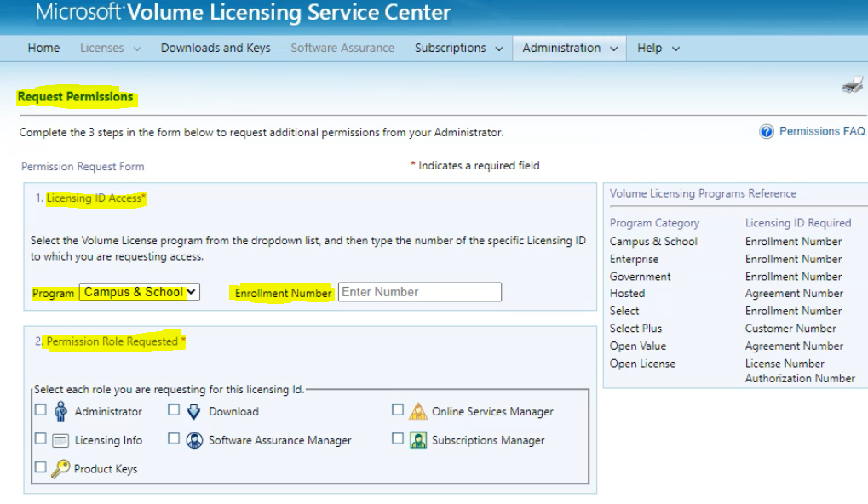
Task: Open the Permissions FAQ link
Action: click(x=822, y=131)
